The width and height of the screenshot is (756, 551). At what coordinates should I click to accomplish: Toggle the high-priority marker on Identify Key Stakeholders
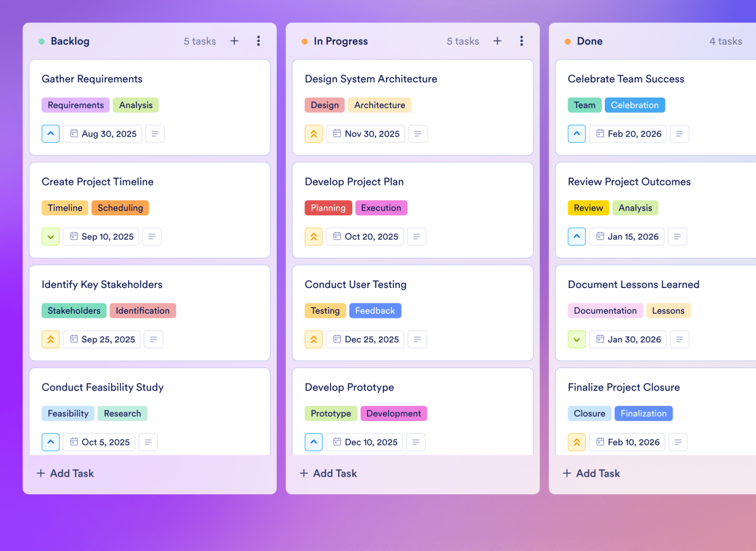[x=51, y=339]
